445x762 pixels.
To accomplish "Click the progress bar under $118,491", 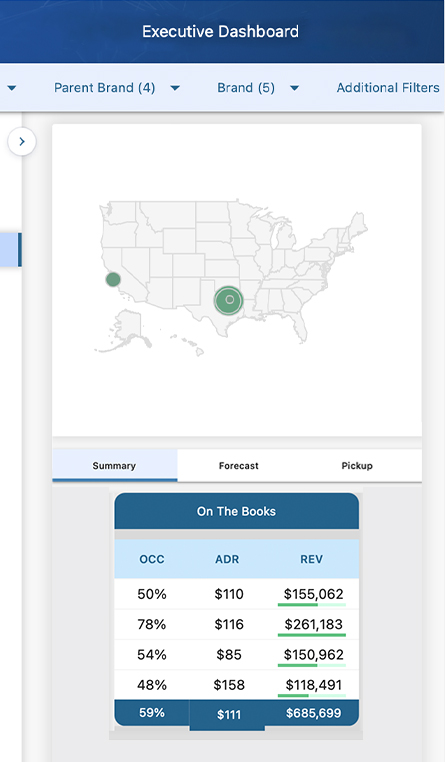I will [312, 695].
